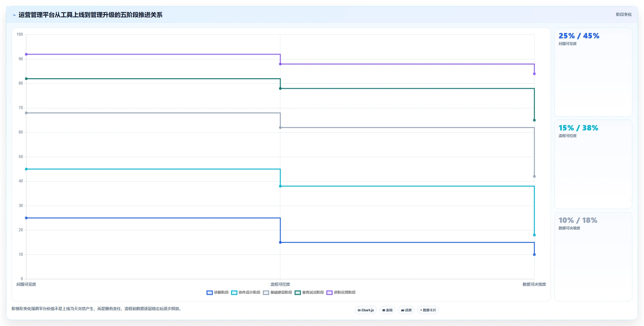Click the purple data point at 92 on 问题可见度
Screen dimensions: 644x326
coord(26,54)
